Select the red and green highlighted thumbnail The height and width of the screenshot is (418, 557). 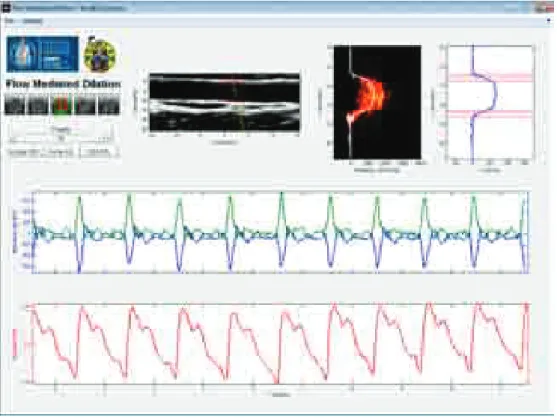[62, 105]
